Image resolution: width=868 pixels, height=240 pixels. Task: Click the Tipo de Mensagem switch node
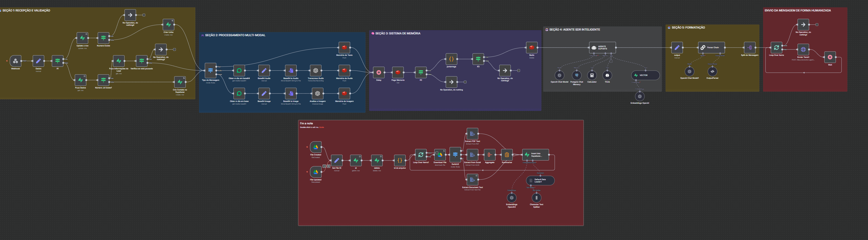[x=210, y=71]
